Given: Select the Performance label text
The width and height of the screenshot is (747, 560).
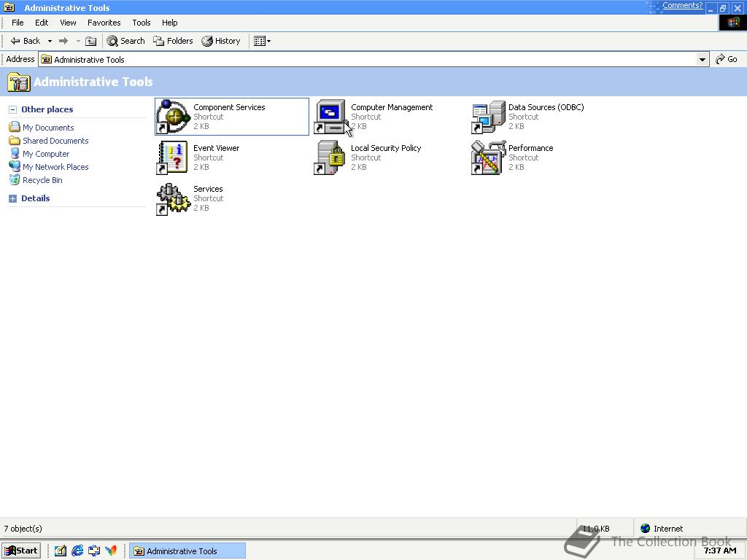Looking at the screenshot, I should point(531,148).
